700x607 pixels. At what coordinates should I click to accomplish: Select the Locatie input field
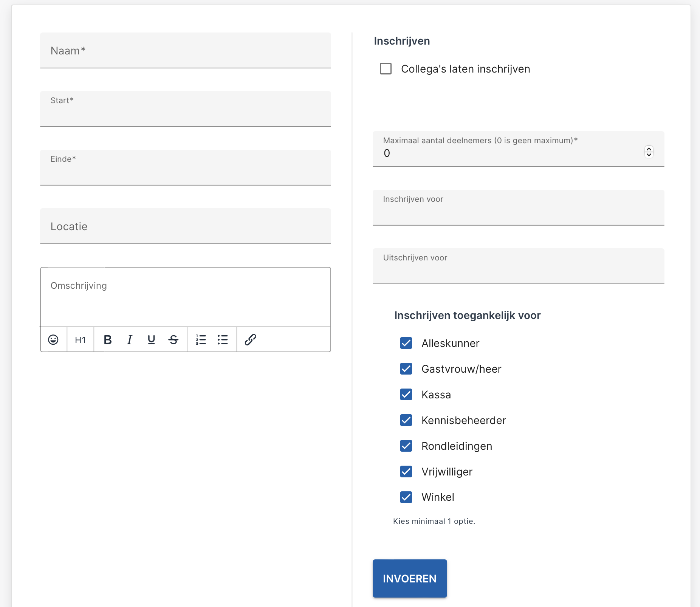(x=186, y=226)
